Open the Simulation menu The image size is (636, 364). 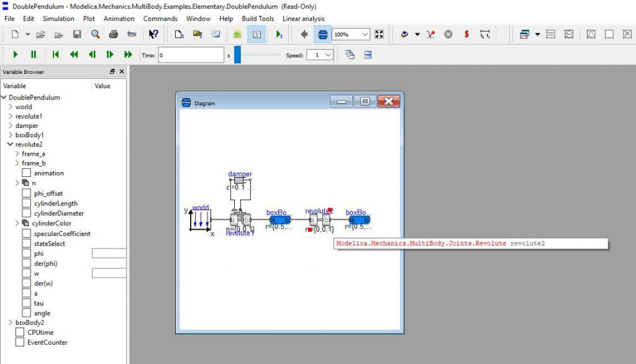(x=58, y=19)
